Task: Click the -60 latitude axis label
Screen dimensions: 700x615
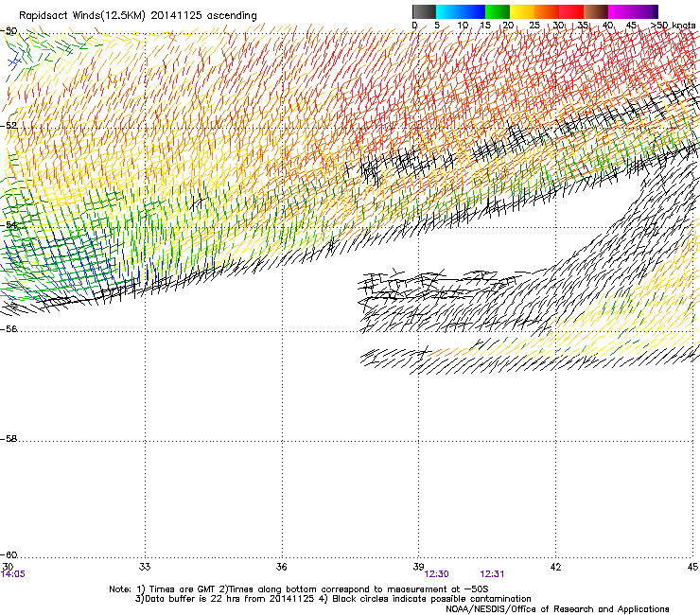Action: coord(9,554)
